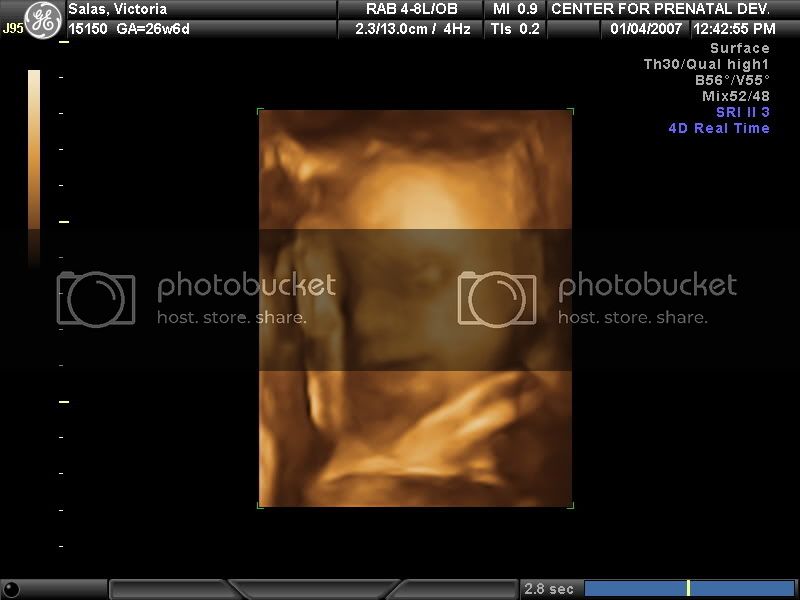Select the 4D Real Time mode label
Viewport: 800px width, 600px height.
[x=719, y=128]
